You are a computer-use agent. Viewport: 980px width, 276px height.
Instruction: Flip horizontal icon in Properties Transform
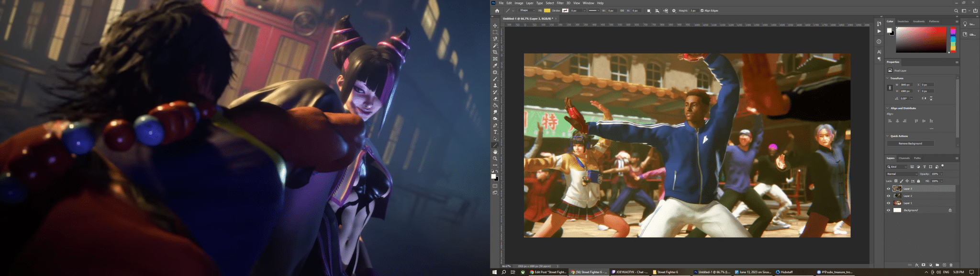pos(924,98)
